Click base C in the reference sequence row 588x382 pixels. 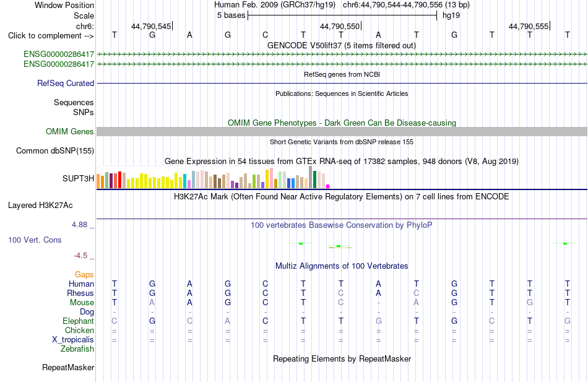tap(265, 35)
